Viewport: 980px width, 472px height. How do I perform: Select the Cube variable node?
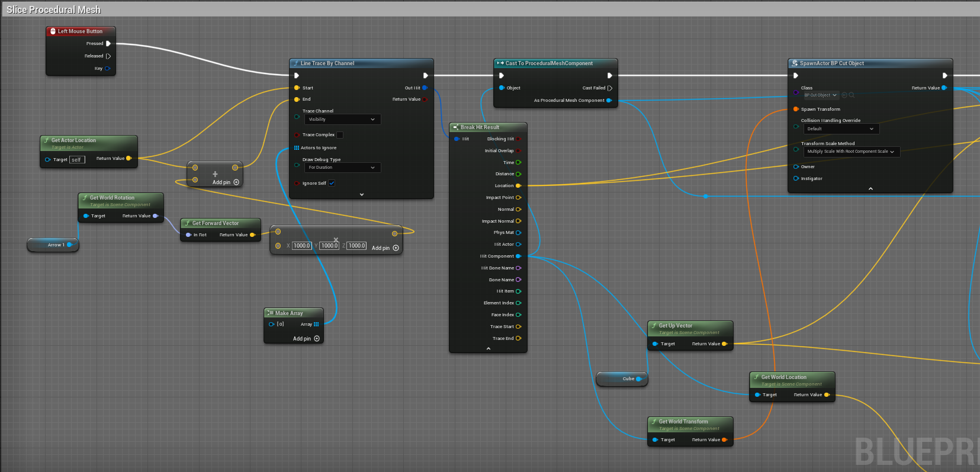(622, 379)
